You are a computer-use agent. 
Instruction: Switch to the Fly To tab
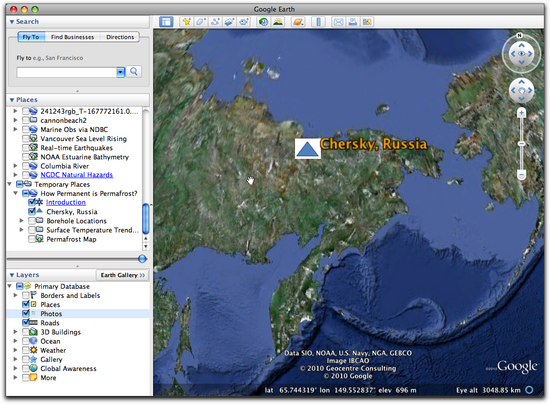pos(31,37)
